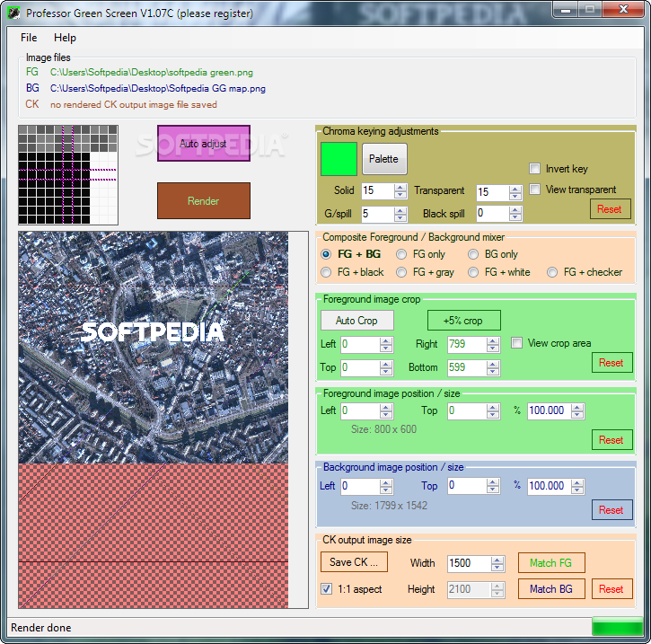
Task: Click the Render done status text
Action: 41,628
